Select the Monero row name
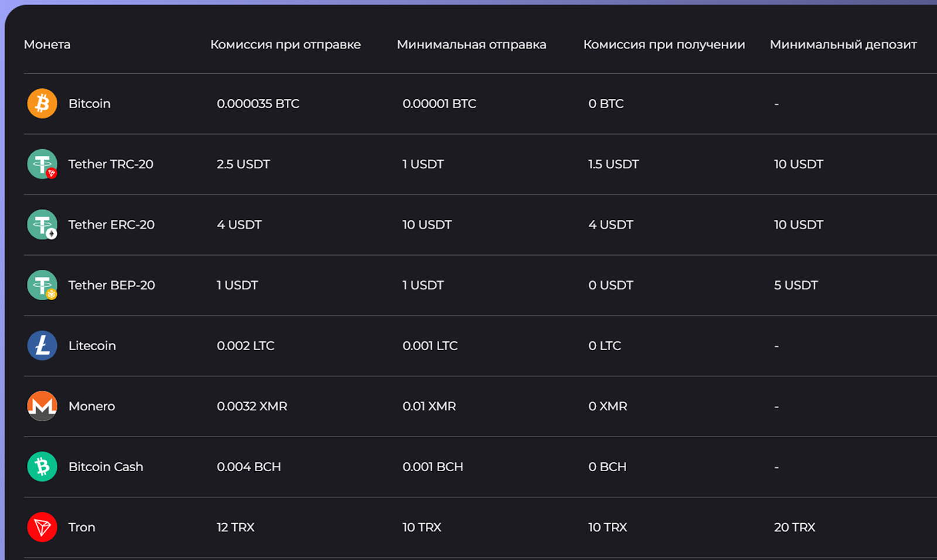Viewport: 937px width, 560px height. [92, 406]
